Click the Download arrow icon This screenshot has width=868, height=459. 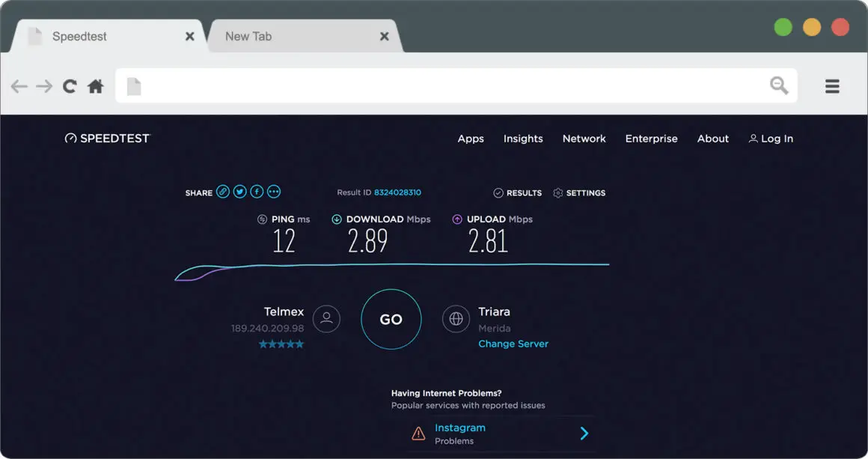point(337,219)
